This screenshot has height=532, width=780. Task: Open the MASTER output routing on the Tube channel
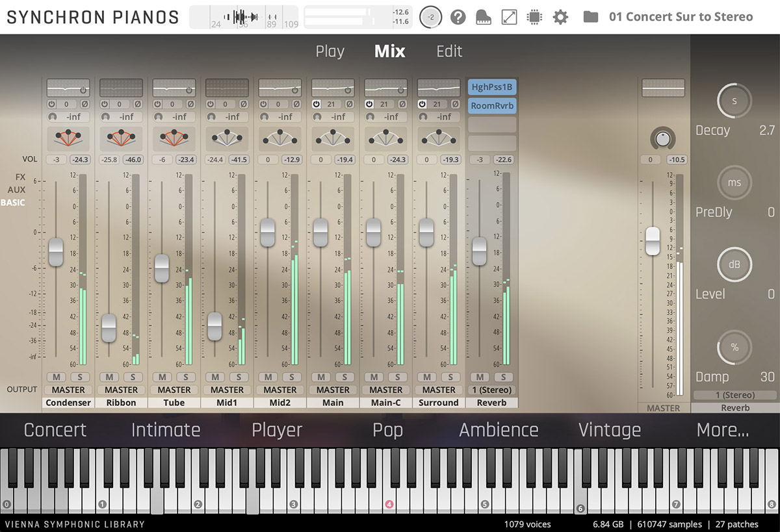(x=174, y=390)
